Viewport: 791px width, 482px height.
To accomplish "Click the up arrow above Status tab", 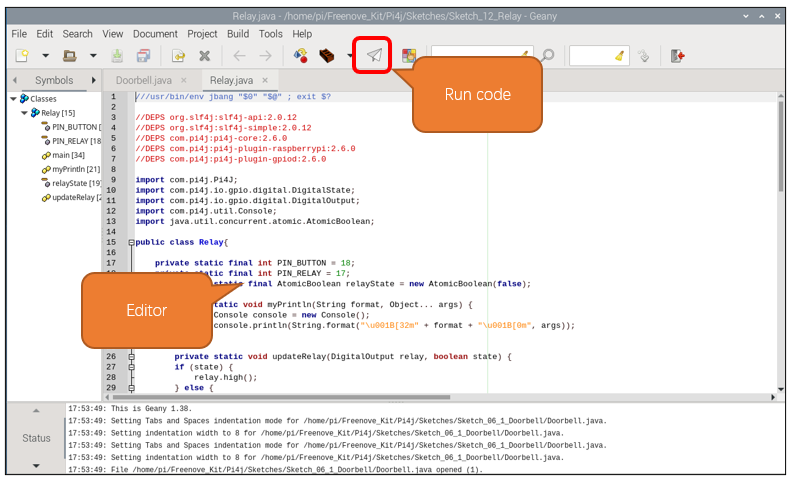I will click(x=36, y=411).
